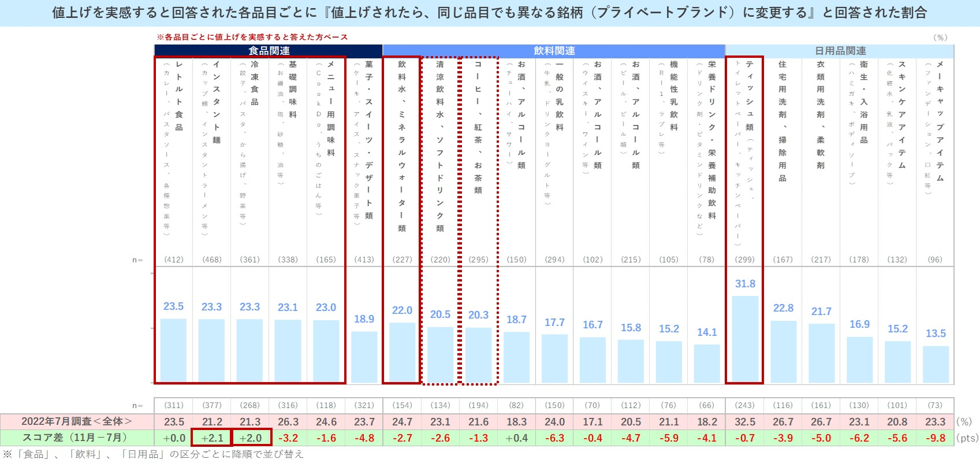980x463 pixels.
Task: Click the ティッシュ類 bar showing 31.8
Action: (x=745, y=339)
